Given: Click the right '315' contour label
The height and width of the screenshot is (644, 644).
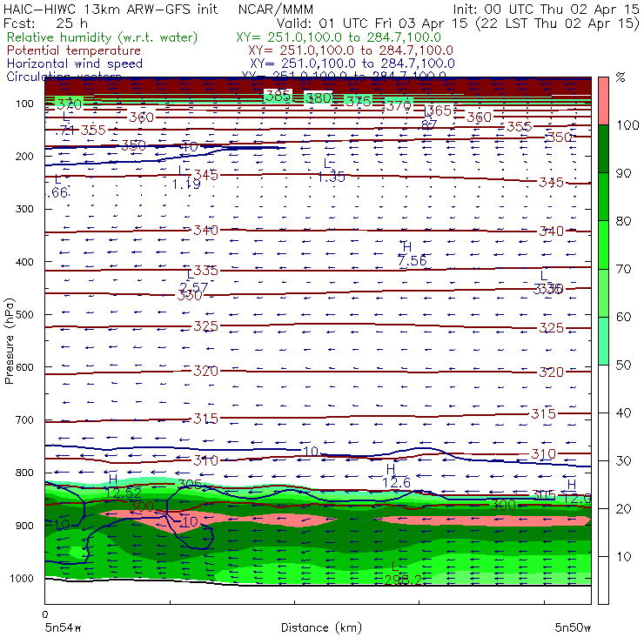Looking at the screenshot, I should coord(543,413).
